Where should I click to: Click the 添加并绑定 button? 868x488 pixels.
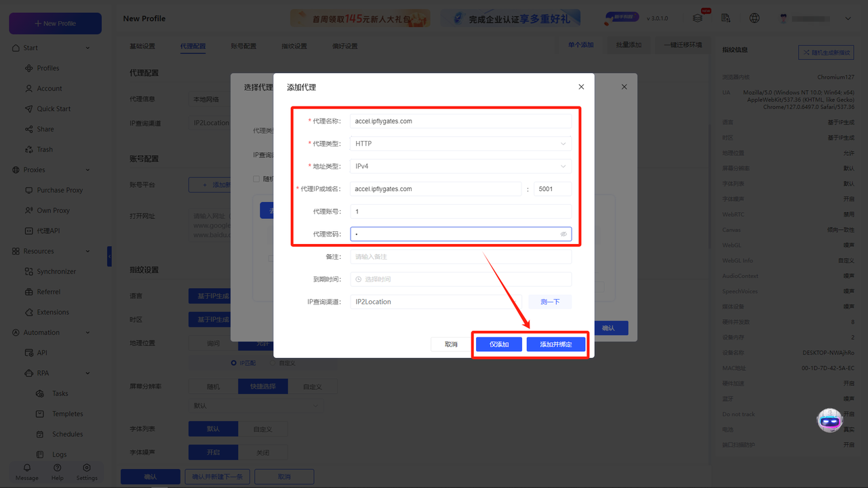pyautogui.click(x=556, y=344)
